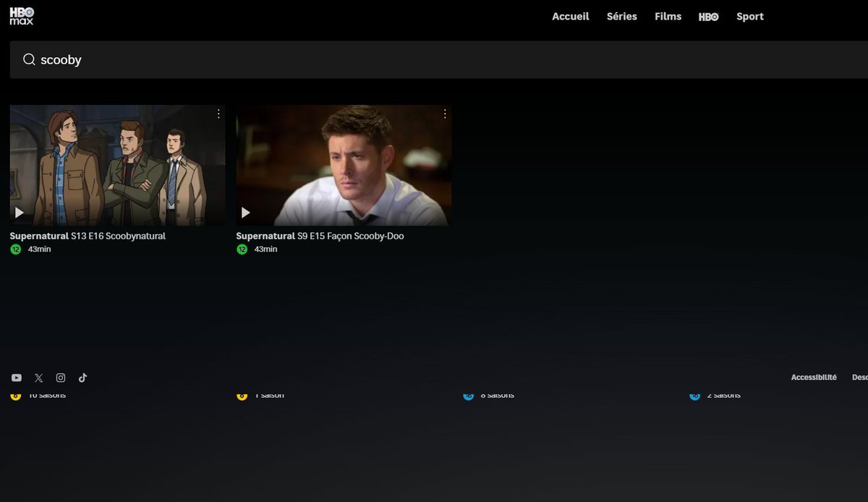Viewport: 868px width, 502px height.
Task: Click the magnifier icon in search bar
Action: pyautogui.click(x=29, y=59)
